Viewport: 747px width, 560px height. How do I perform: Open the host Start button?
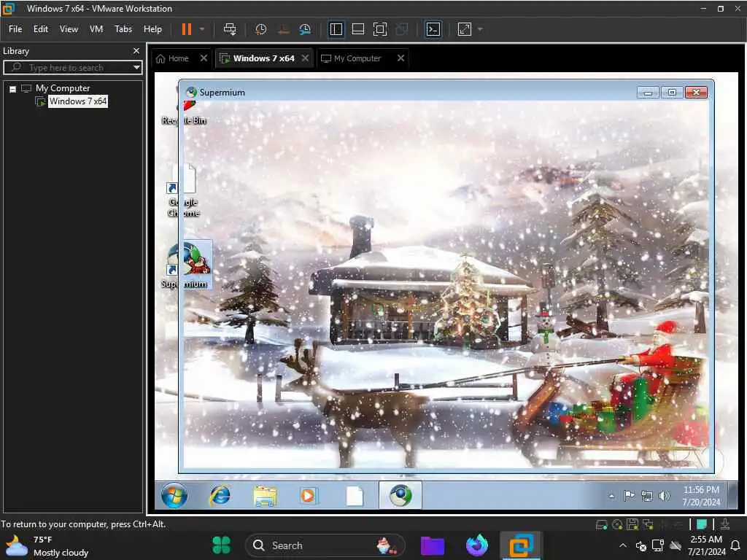click(x=221, y=545)
